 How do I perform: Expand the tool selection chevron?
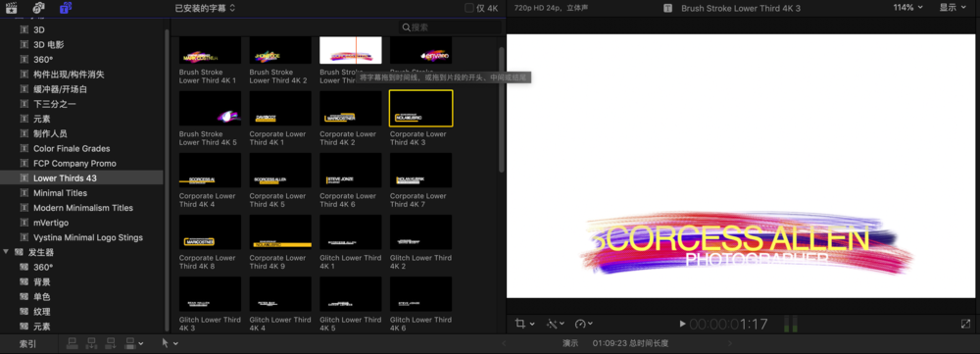click(x=175, y=343)
